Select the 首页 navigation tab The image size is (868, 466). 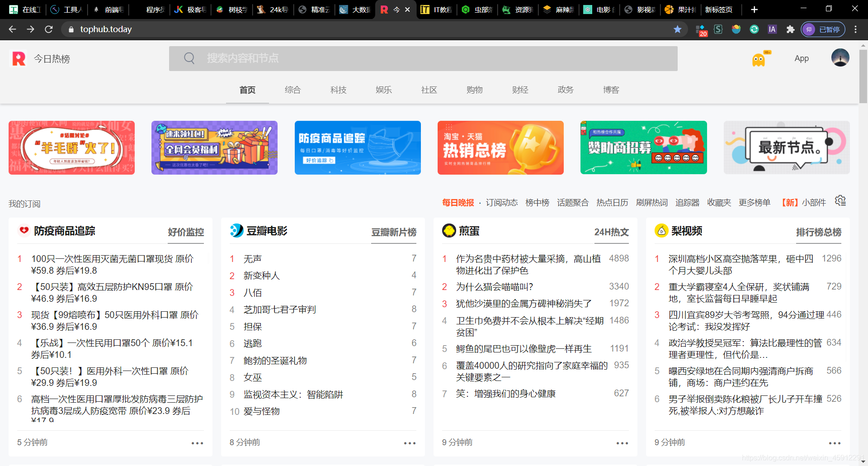click(x=247, y=90)
